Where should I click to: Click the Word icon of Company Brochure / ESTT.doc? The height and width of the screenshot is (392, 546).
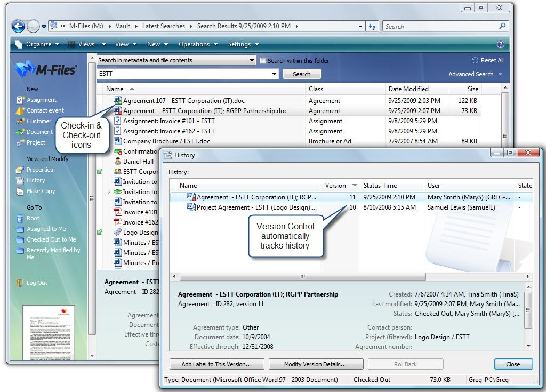(x=118, y=141)
